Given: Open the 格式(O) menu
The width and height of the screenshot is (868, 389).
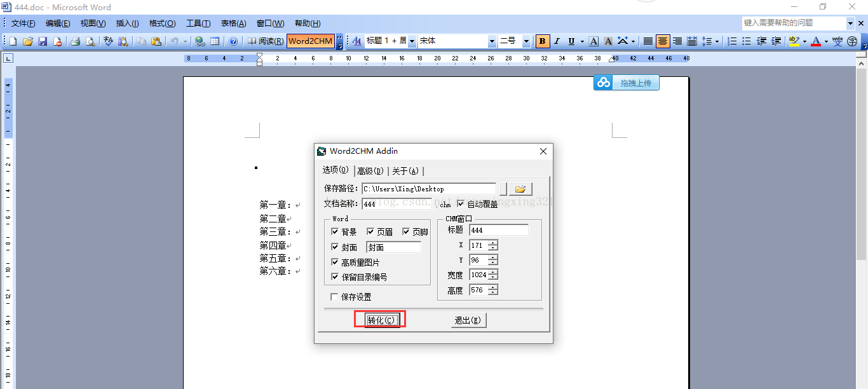Looking at the screenshot, I should coord(162,24).
